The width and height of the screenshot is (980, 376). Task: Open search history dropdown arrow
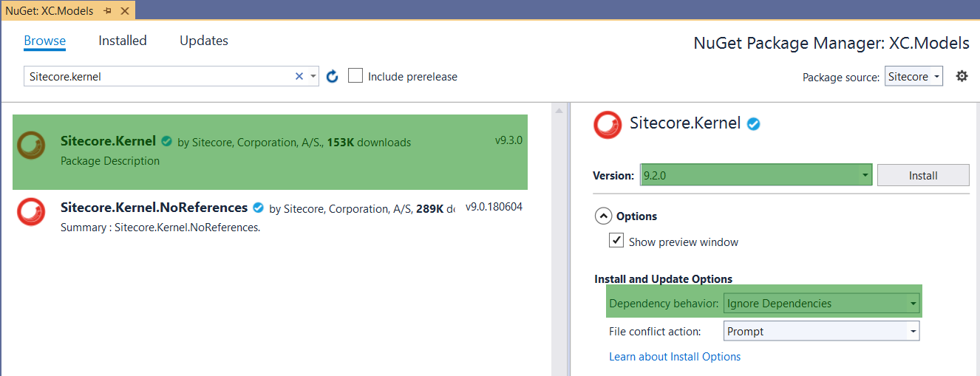point(313,76)
